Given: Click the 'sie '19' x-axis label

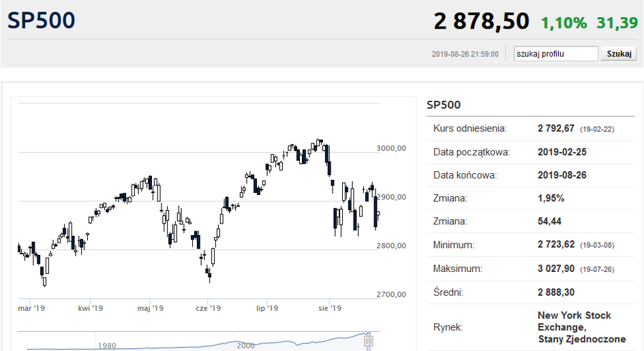Looking at the screenshot, I should pyautogui.click(x=330, y=309).
